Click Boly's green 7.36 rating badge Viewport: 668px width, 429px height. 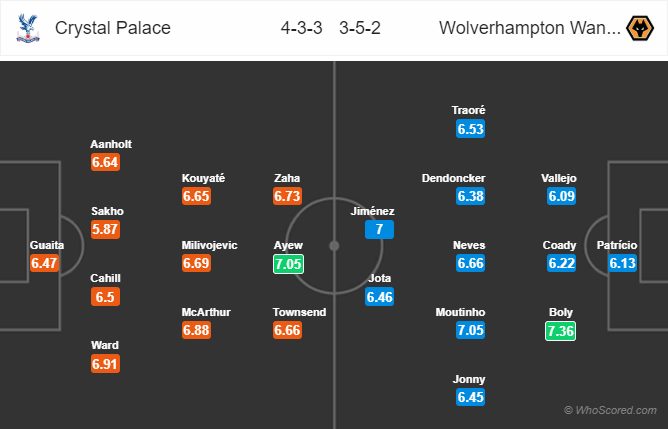562,331
